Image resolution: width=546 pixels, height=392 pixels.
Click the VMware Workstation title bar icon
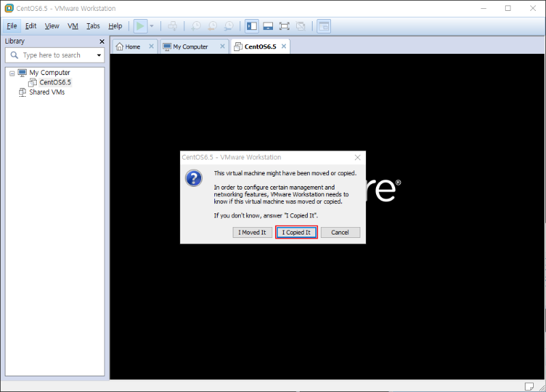coord(9,8)
